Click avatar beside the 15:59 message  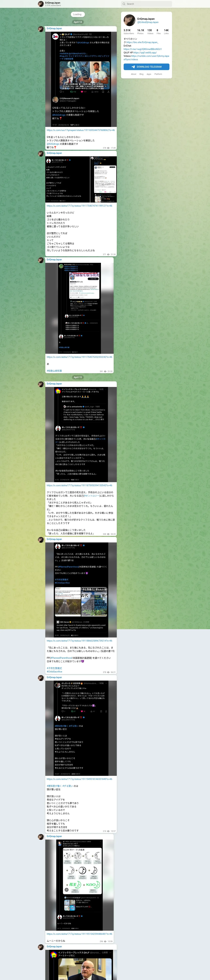click(41, 837)
